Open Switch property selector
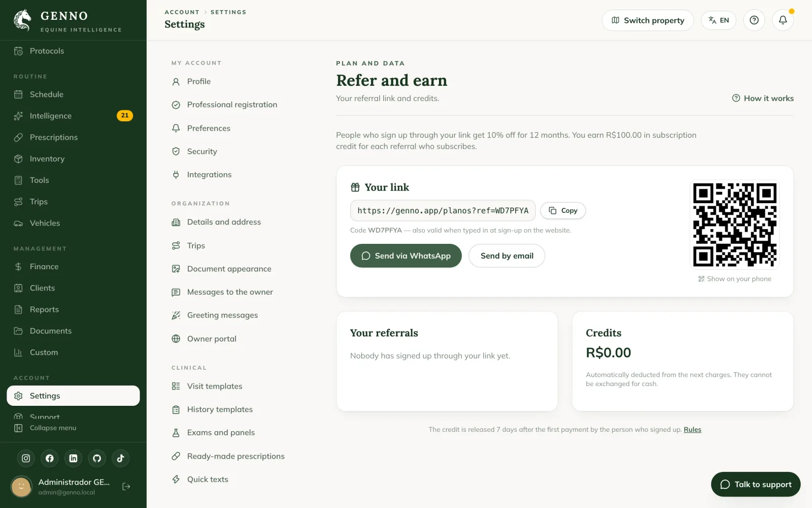Viewport: 812px width, 508px height. [648, 20]
